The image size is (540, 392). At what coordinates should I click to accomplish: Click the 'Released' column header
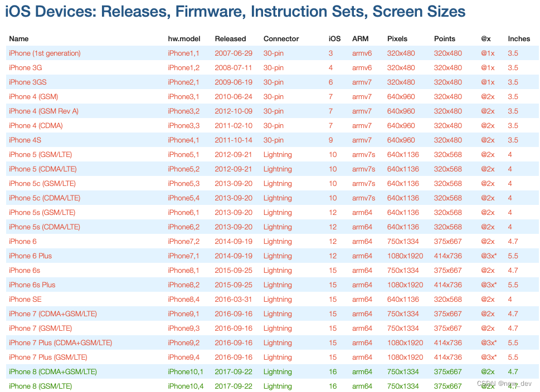(x=230, y=39)
